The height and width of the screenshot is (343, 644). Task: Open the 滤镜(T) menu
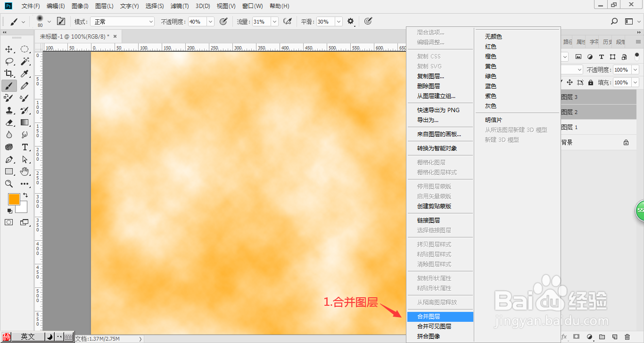(x=179, y=6)
